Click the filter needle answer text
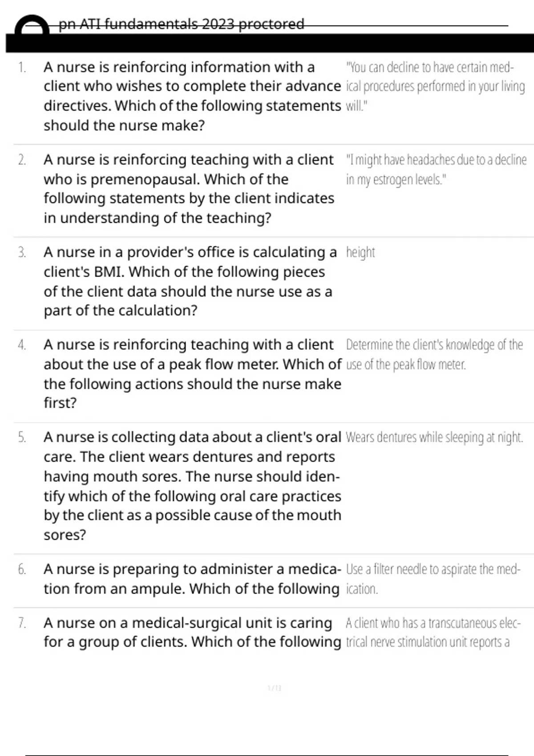The height and width of the screenshot is (756, 534). [433, 579]
